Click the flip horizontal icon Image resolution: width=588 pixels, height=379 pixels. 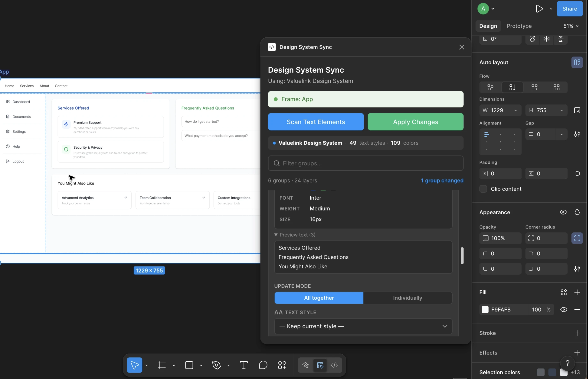click(546, 39)
